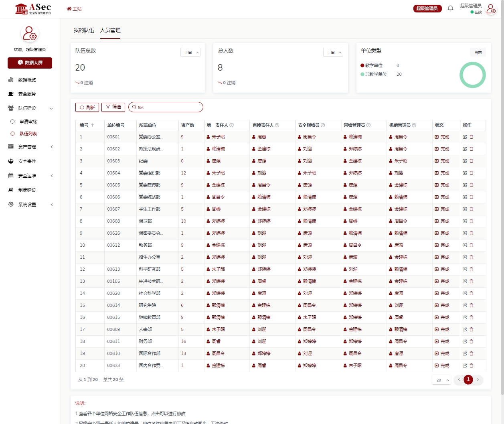Switch to 我的队伍 tab
The image size is (504, 424).
pos(84,30)
